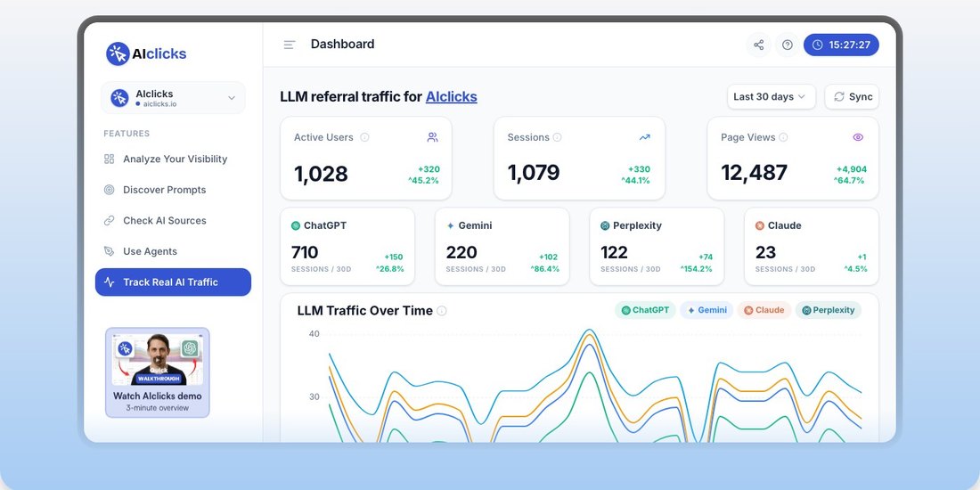Screen dimensions: 980x490
Task: Click the ^86.4% Gemini growth figure
Action: click(x=545, y=269)
